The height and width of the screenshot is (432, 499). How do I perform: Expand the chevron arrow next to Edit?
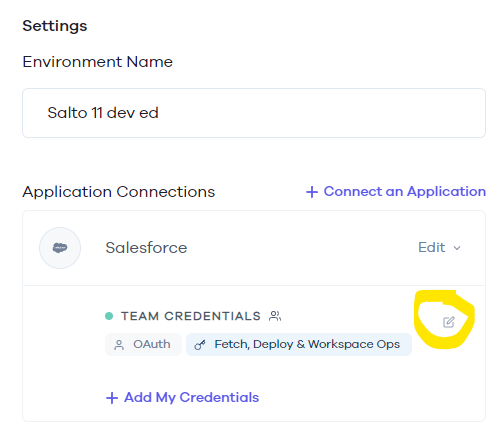[457, 248]
